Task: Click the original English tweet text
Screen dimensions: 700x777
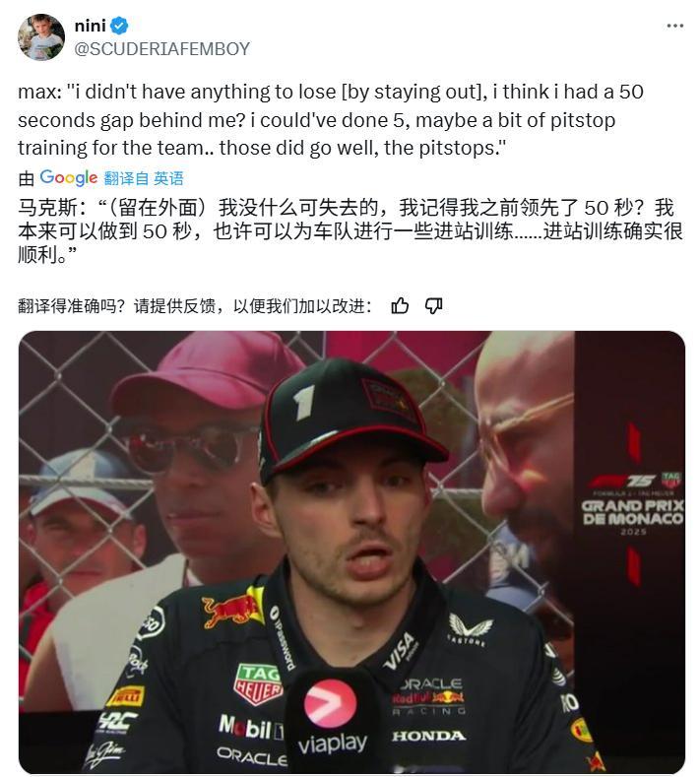Action: click(x=331, y=120)
